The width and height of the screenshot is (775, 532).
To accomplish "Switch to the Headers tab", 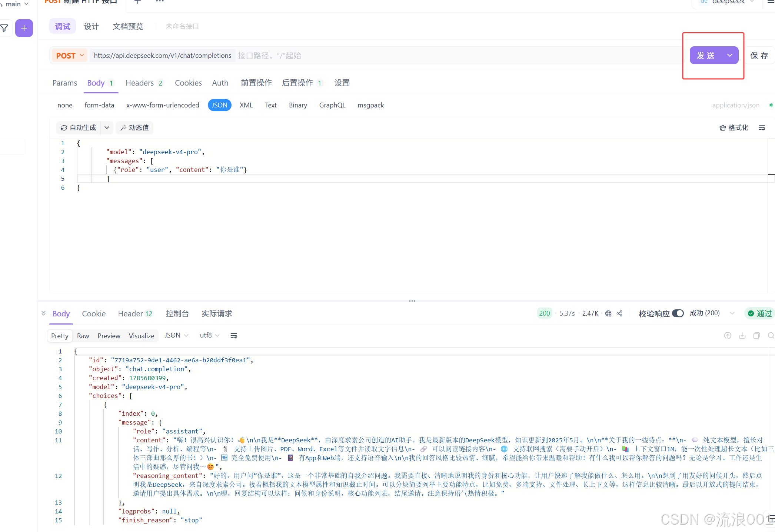I will [x=144, y=83].
